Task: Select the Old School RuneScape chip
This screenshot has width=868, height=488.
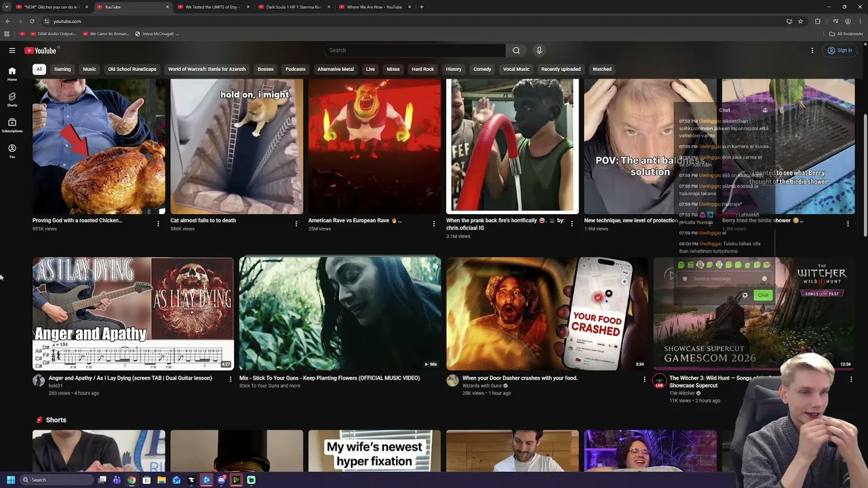Action: pyautogui.click(x=132, y=69)
